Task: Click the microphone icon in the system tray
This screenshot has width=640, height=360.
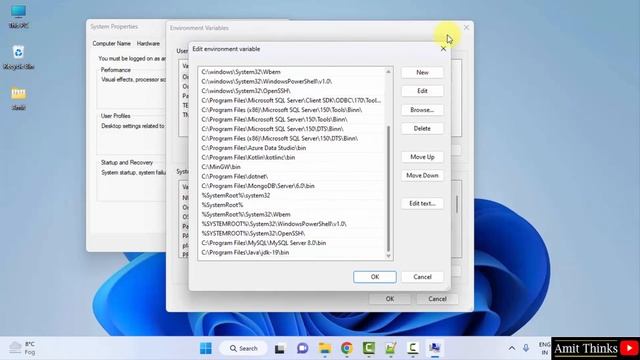Action: (526, 348)
